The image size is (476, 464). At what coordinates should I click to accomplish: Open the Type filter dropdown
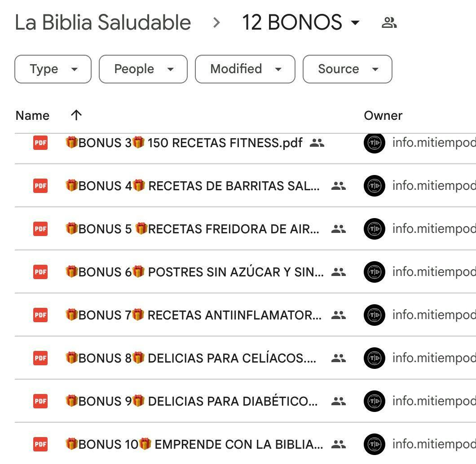click(53, 69)
